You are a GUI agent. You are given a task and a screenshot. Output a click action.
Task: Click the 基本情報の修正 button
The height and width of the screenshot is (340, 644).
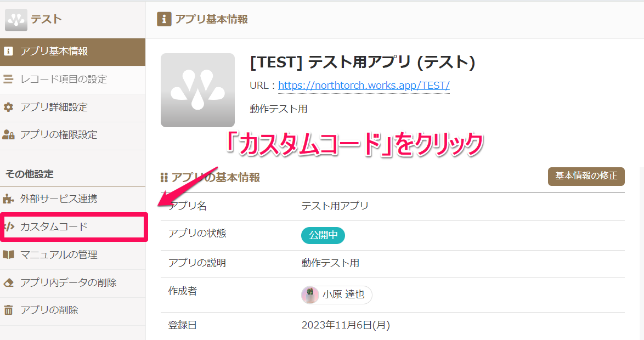pyautogui.click(x=586, y=176)
